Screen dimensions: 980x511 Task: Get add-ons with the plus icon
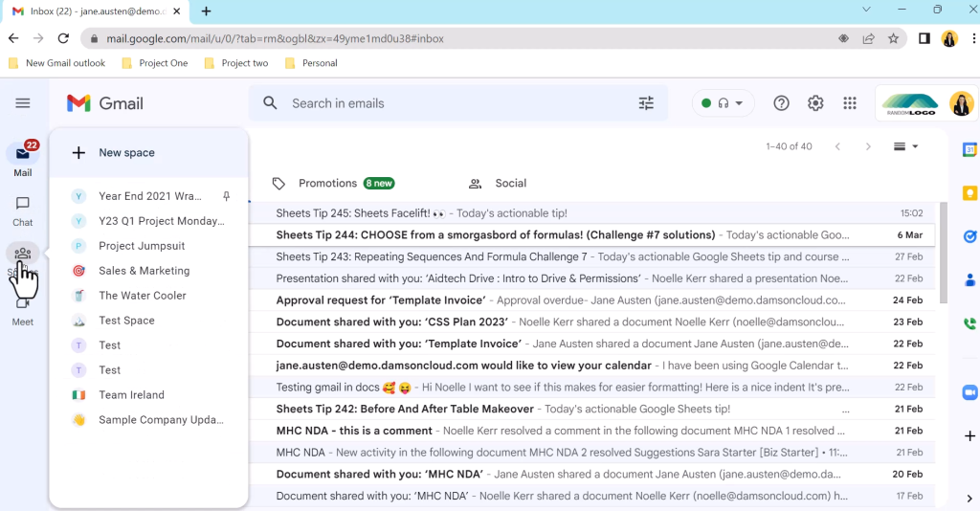point(969,436)
